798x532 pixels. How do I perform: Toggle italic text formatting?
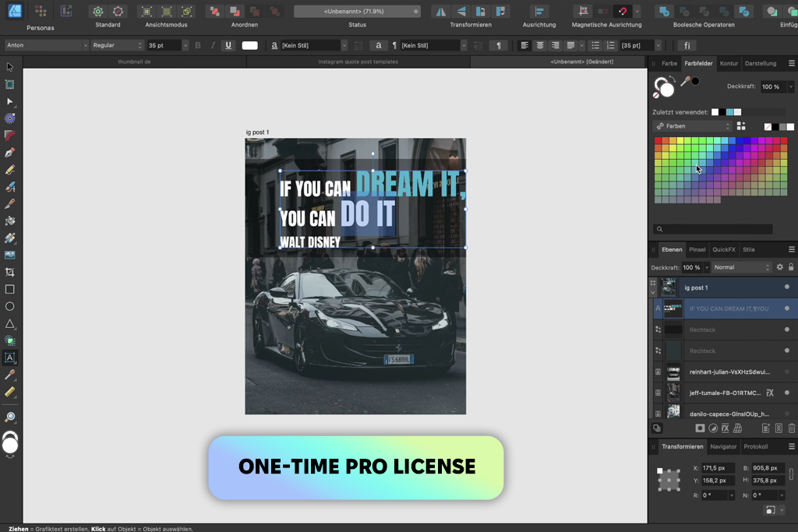coord(213,45)
